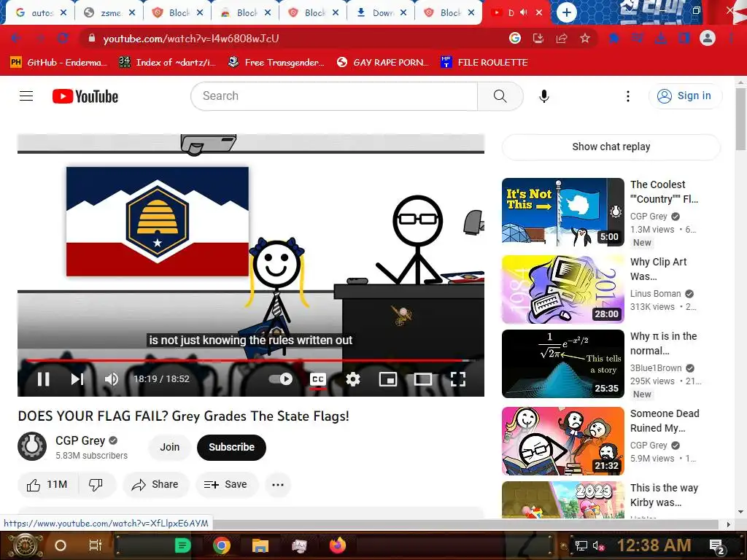Open the CGP Grey channel avatar

(32, 447)
